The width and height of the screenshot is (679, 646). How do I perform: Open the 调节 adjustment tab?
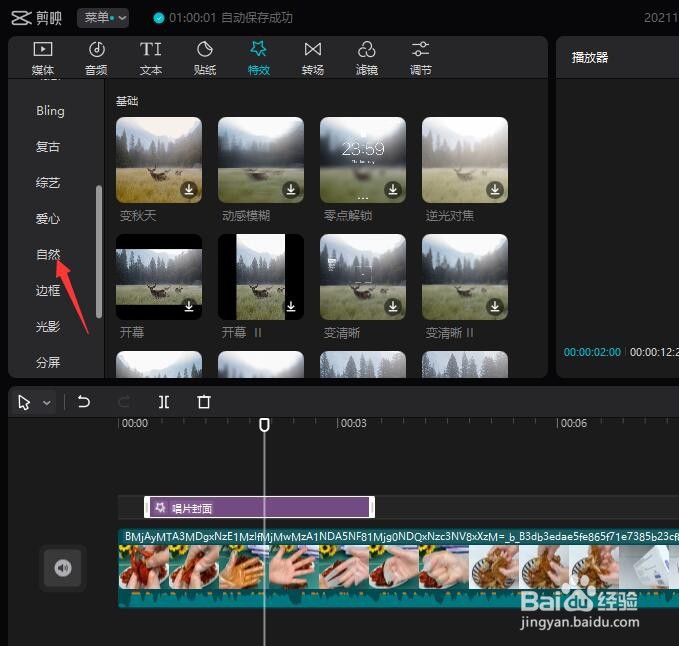pyautogui.click(x=420, y=58)
